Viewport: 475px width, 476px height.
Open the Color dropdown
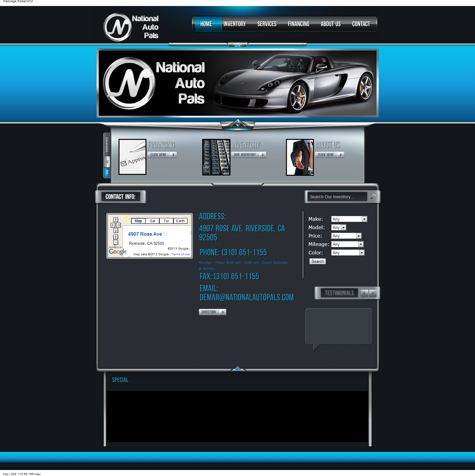[348, 253]
